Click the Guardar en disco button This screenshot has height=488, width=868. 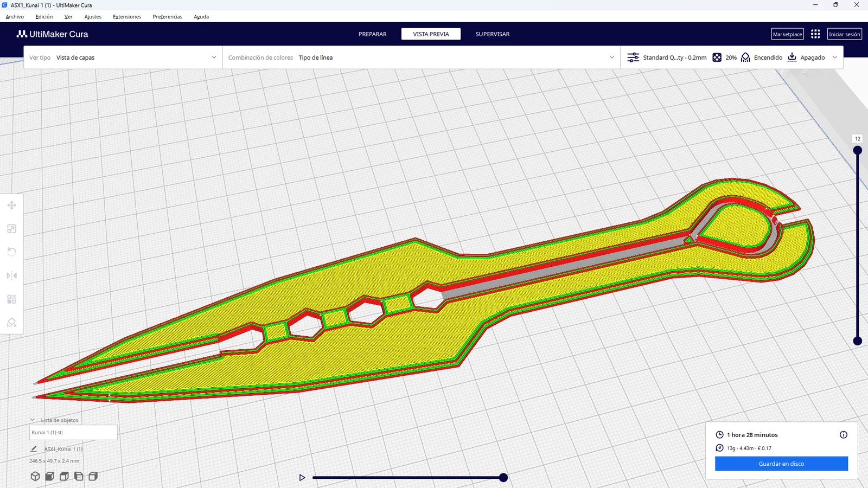781,464
